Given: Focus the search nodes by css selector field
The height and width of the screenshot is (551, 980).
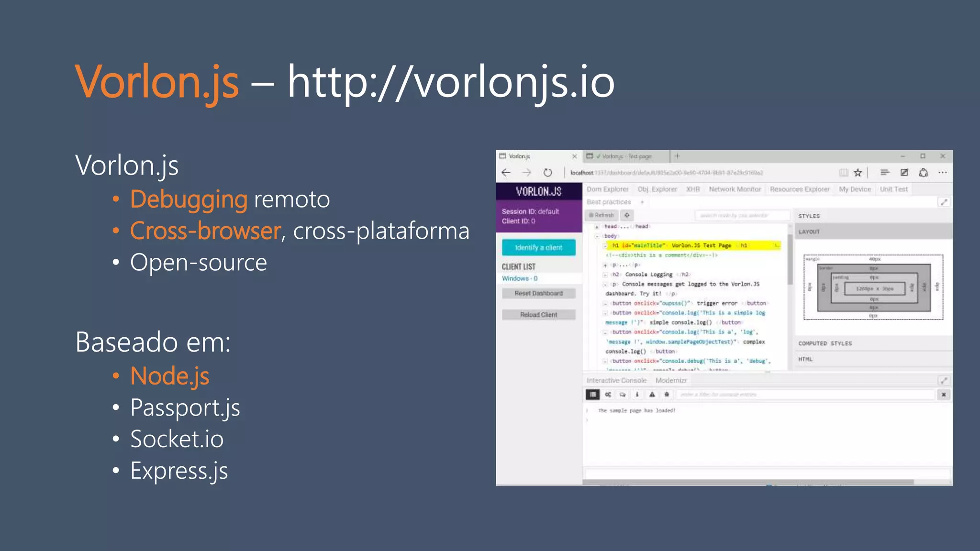Looking at the screenshot, I should point(742,216).
